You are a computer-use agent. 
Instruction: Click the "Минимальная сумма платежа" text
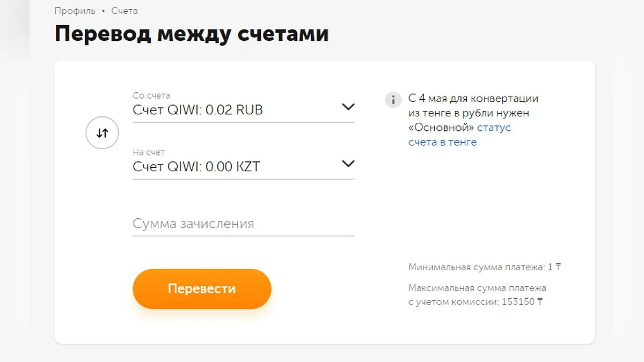[x=477, y=267]
